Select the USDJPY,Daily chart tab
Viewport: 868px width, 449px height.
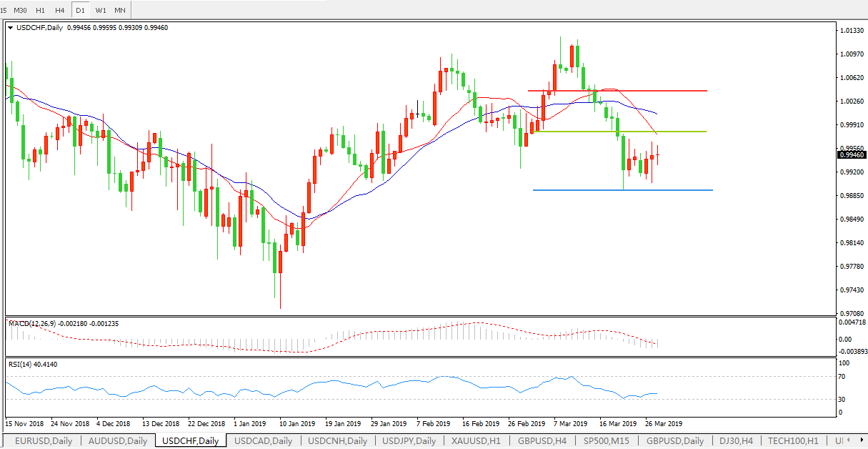click(x=407, y=441)
